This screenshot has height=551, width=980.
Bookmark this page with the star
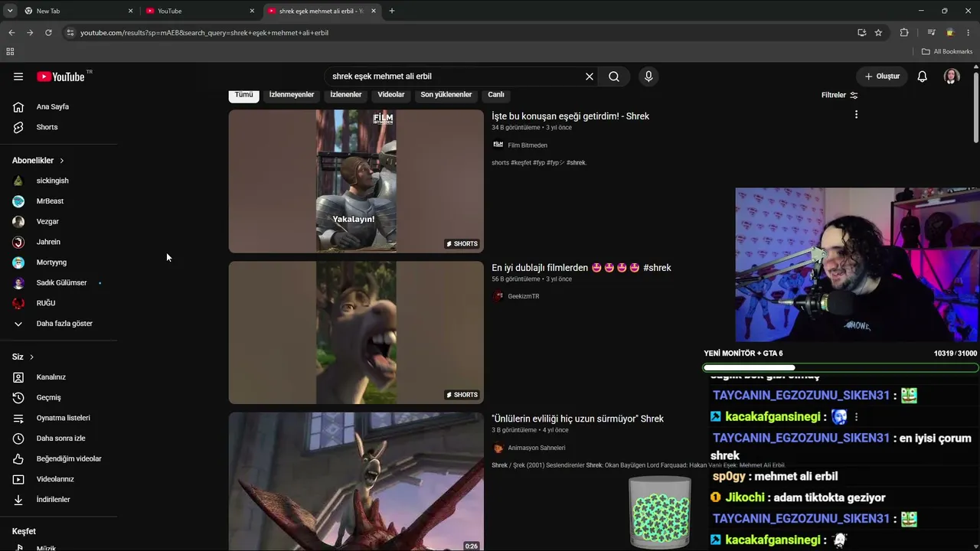point(878,33)
